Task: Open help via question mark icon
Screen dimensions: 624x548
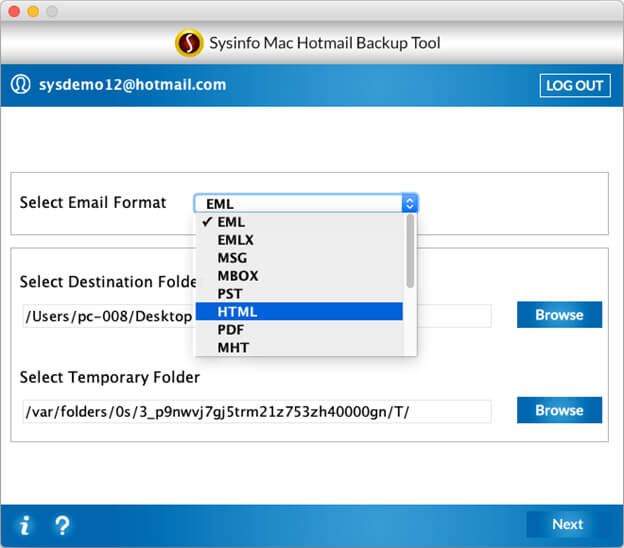Action: tap(62, 525)
